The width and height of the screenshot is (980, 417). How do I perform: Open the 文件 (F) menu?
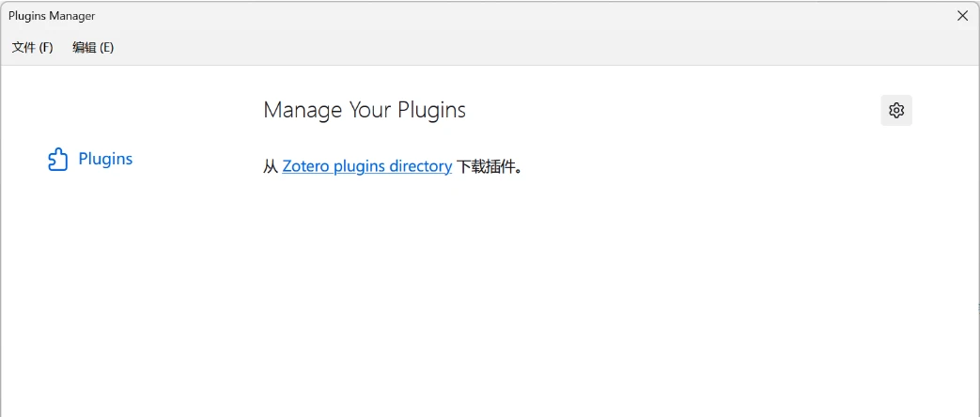coord(33,48)
